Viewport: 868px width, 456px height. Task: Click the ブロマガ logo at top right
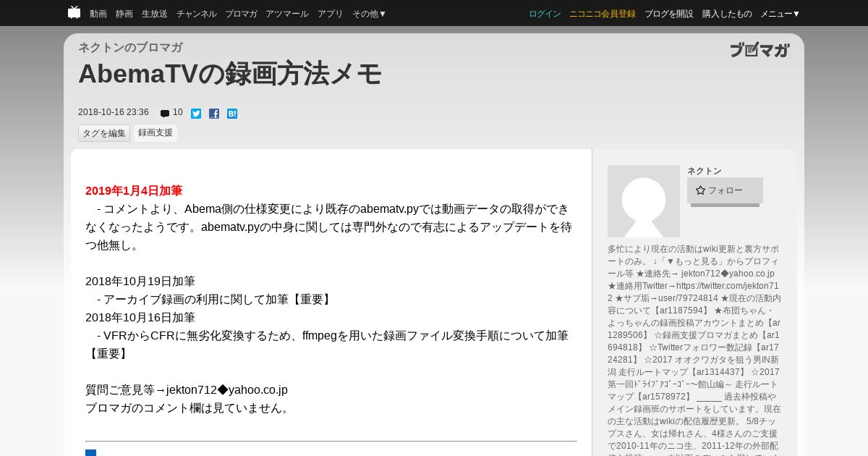tap(759, 50)
